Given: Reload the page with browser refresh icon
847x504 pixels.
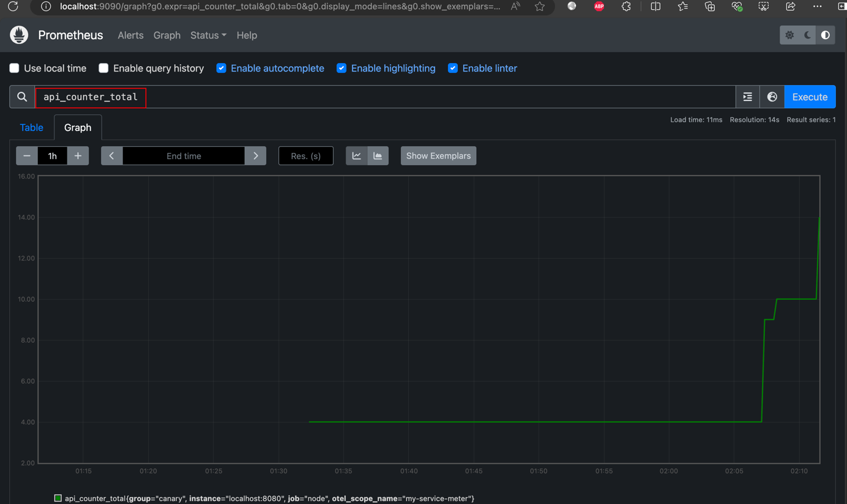Looking at the screenshot, I should click(13, 6).
